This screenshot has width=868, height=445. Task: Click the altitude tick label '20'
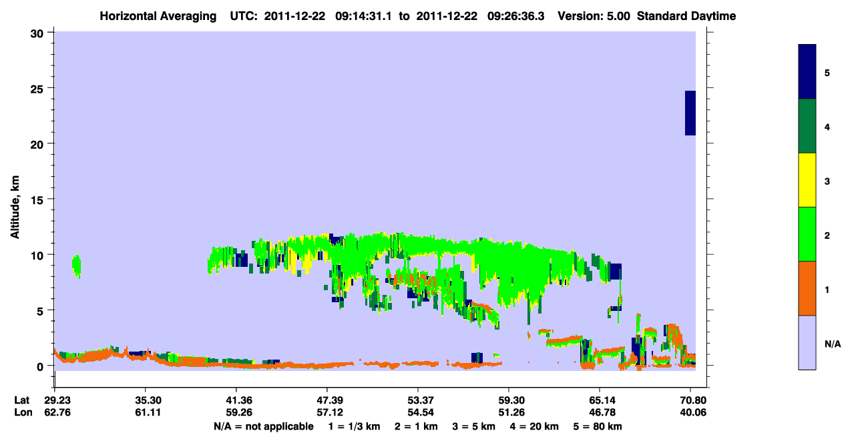39,143
